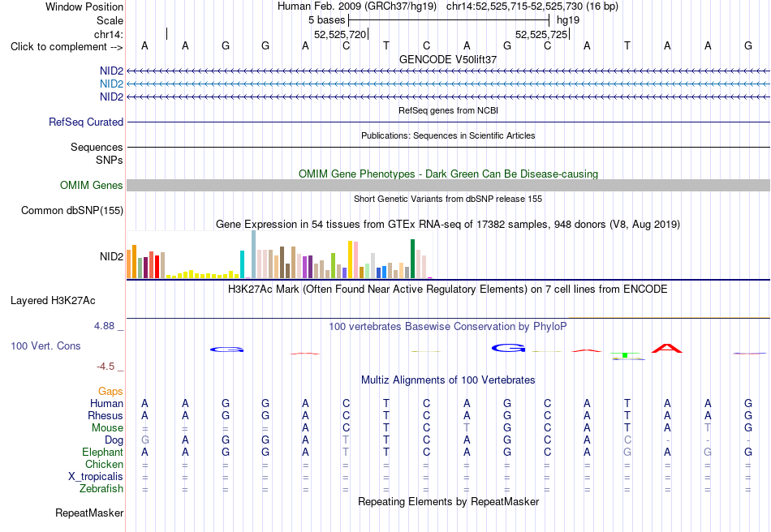771x532 pixels.
Task: Open RefSeq genes from NCBI track title
Action: tap(448, 110)
